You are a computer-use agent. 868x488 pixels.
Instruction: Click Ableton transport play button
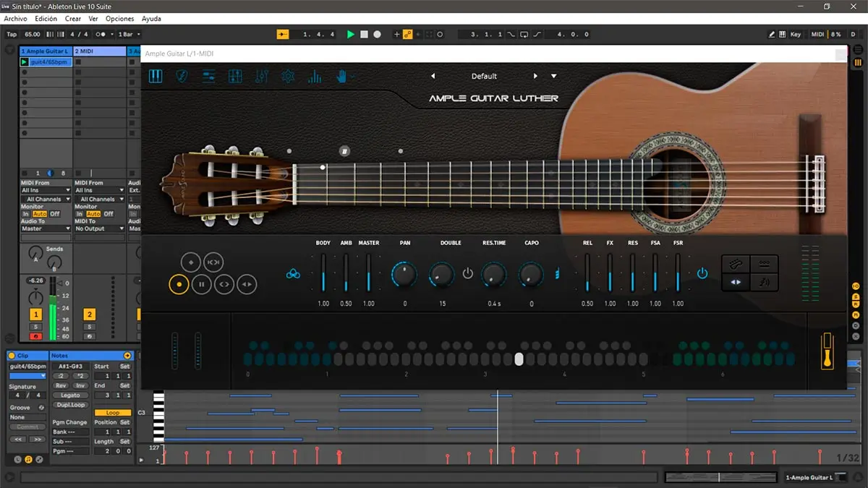pyautogui.click(x=351, y=34)
